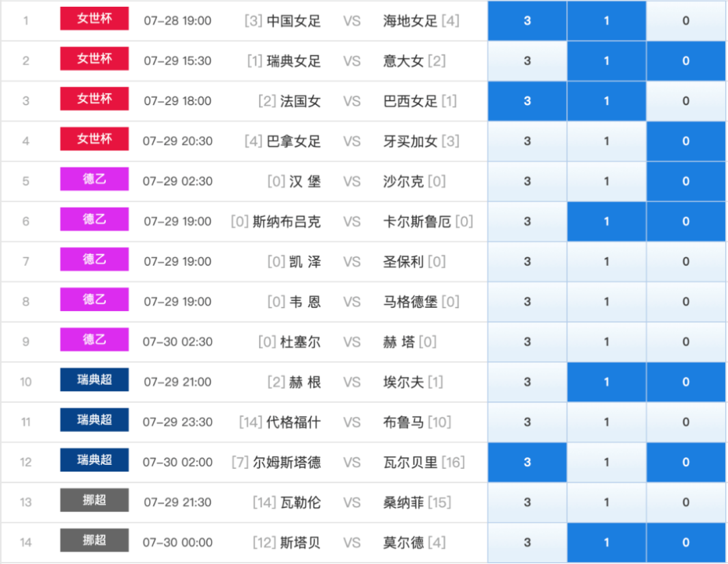Select 0 for 凯泽 vs 圣保利
The height and width of the screenshot is (564, 728).
tap(686, 261)
